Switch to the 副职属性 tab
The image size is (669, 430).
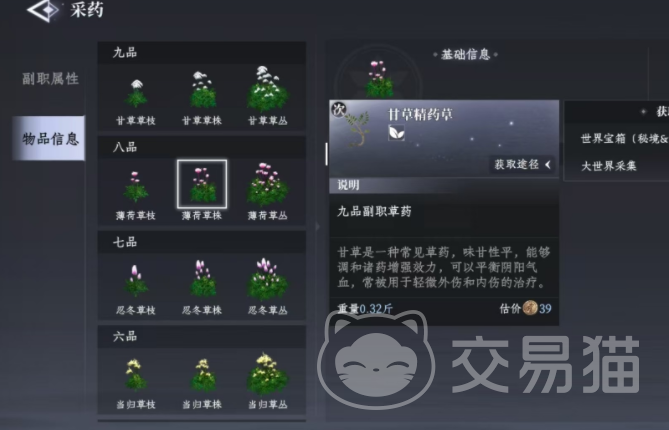[x=50, y=79]
